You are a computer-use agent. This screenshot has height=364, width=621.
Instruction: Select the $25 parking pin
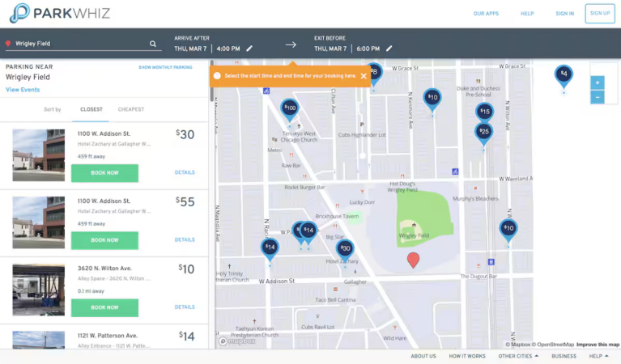[483, 133]
